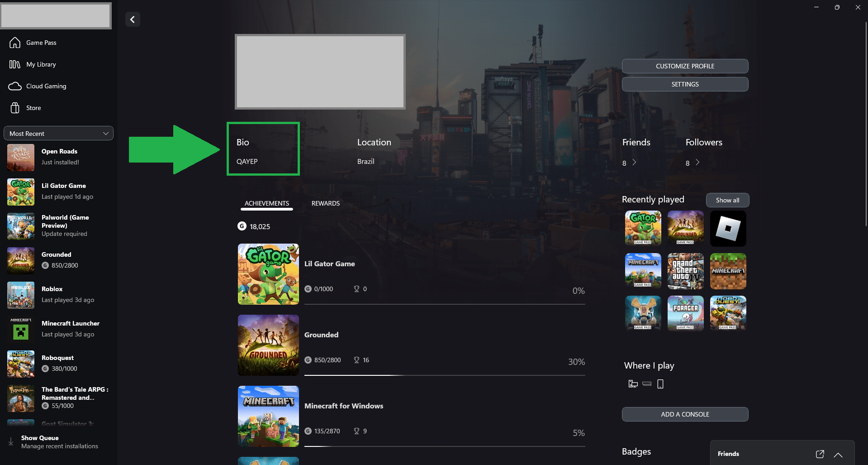Open the Game Pass home icon
The image size is (868, 465).
(15, 43)
